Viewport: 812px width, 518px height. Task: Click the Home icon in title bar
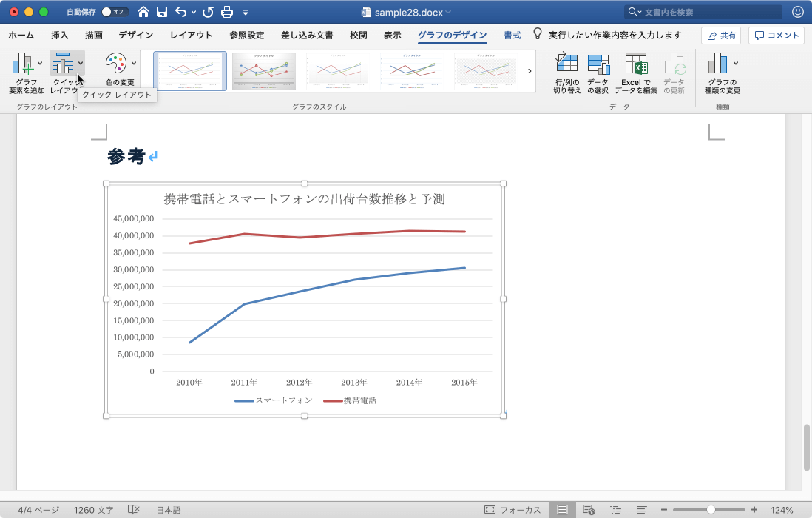143,12
